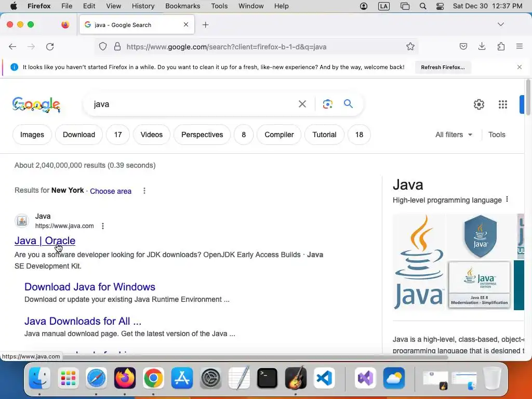Select the Perspectives filter chip
532x399 pixels.
(202, 135)
